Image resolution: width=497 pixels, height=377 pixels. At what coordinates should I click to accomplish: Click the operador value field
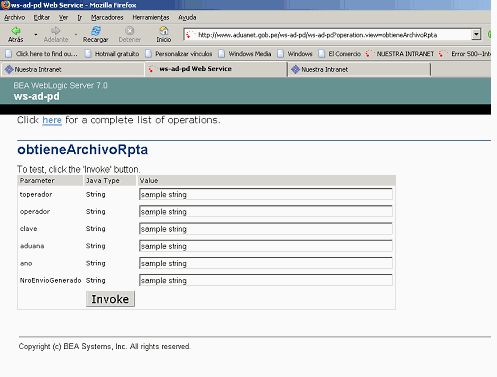[x=266, y=211]
